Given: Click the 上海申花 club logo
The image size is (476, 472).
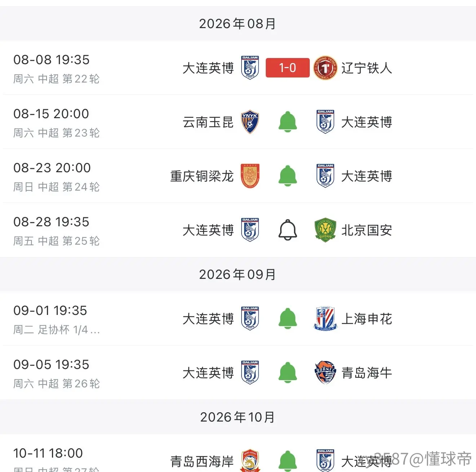Looking at the screenshot, I should [325, 319].
